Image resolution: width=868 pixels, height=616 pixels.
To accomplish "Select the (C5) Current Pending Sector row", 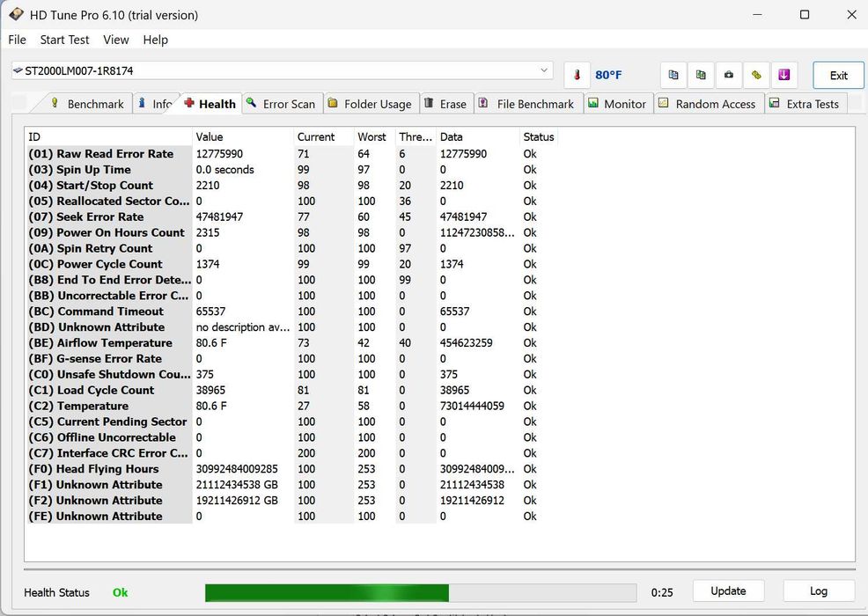I will tap(291, 422).
